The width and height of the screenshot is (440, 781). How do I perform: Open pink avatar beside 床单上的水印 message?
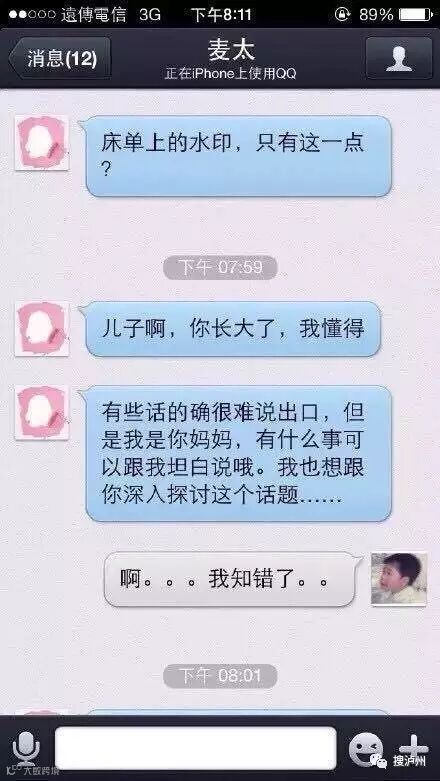click(41, 143)
